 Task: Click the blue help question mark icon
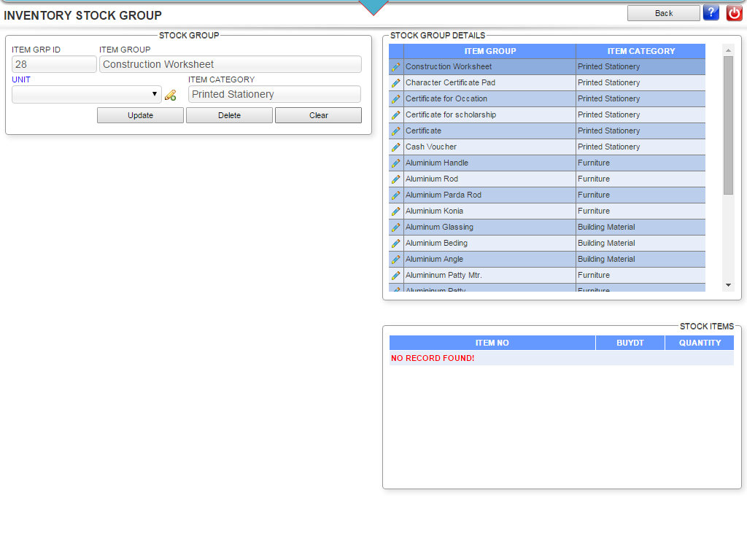[711, 13]
